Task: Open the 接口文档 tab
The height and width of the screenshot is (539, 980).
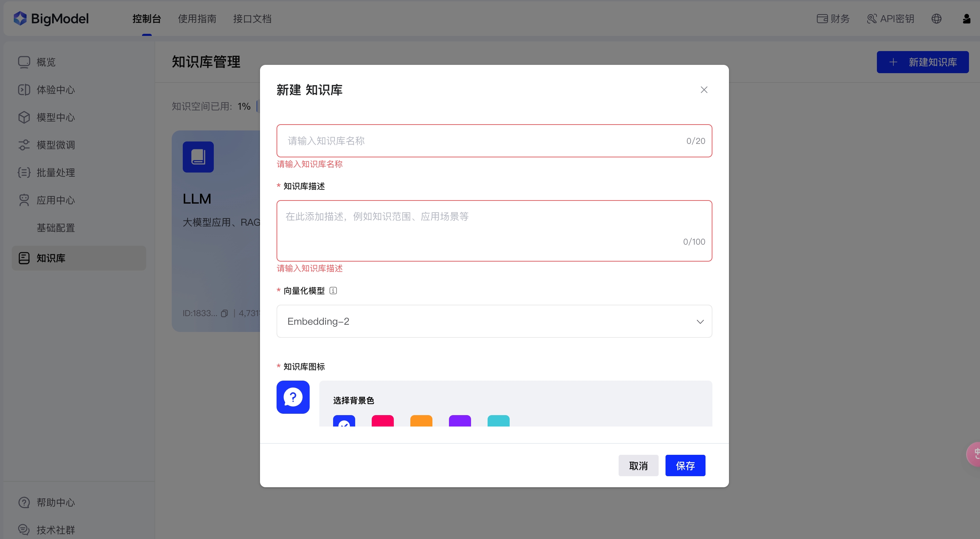Action: tap(252, 19)
